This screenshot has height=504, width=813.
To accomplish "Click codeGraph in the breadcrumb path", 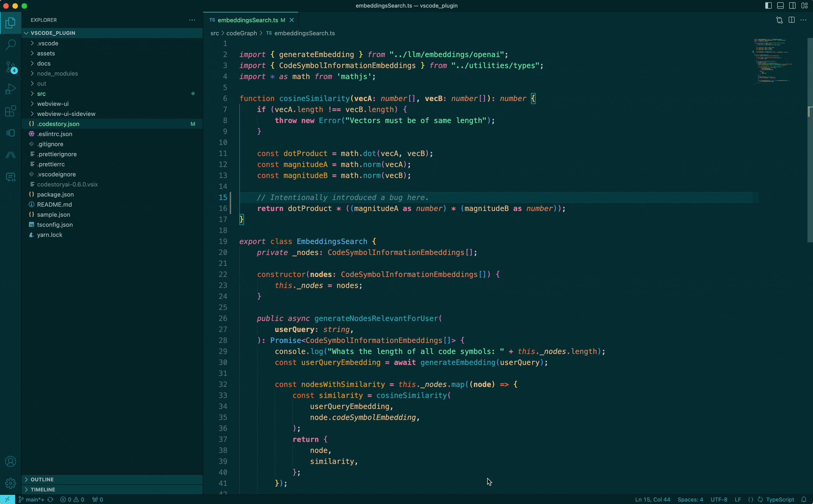I will [x=241, y=33].
